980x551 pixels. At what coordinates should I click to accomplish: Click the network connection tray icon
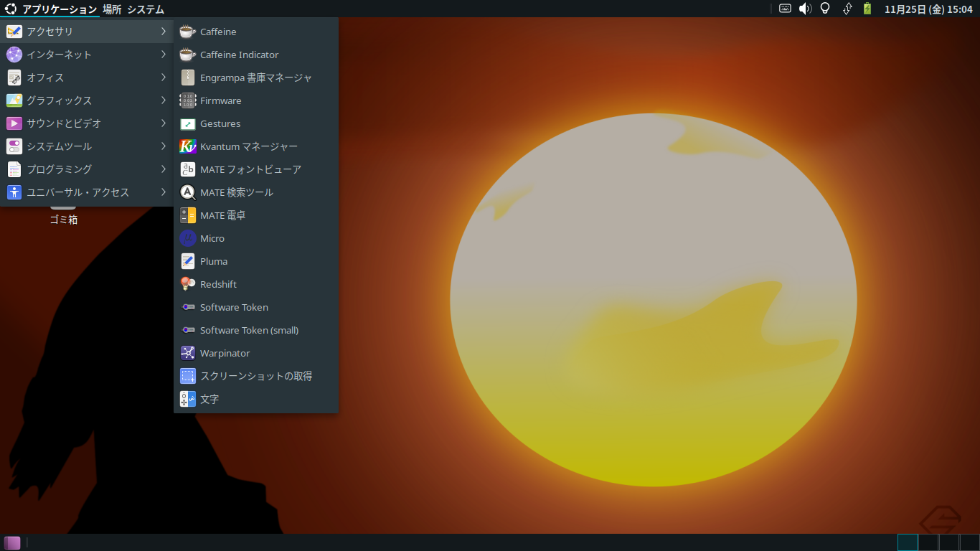(x=847, y=9)
